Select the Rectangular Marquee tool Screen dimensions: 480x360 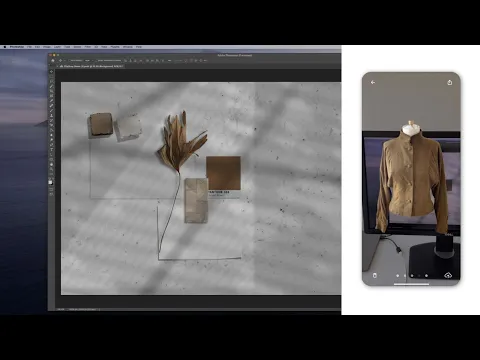[x=51, y=76]
